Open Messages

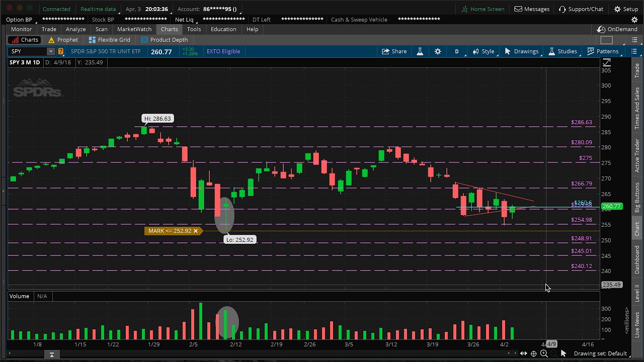pyautogui.click(x=532, y=9)
